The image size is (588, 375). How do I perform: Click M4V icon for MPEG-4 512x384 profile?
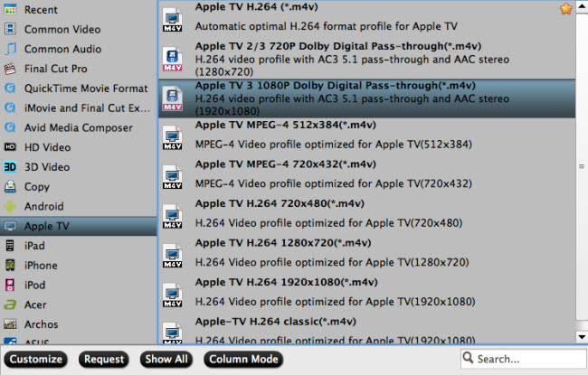tap(172, 138)
